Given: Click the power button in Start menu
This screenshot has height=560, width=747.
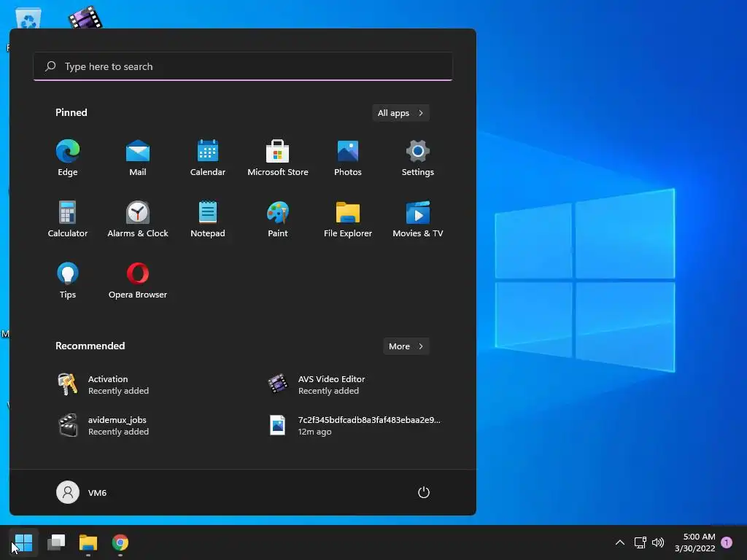Looking at the screenshot, I should click(424, 492).
